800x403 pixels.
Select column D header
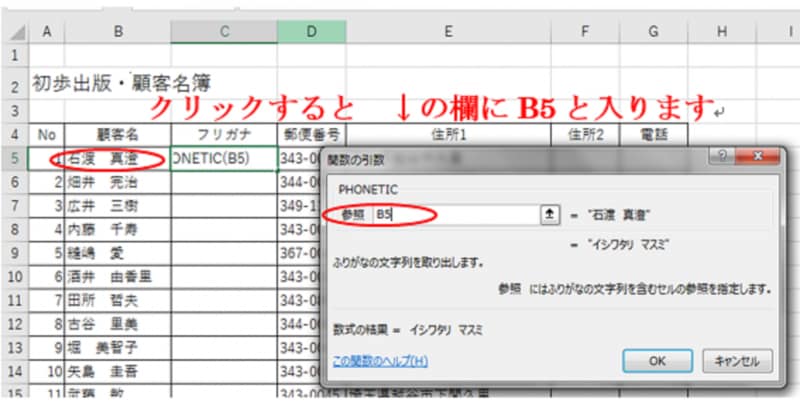[x=312, y=32]
